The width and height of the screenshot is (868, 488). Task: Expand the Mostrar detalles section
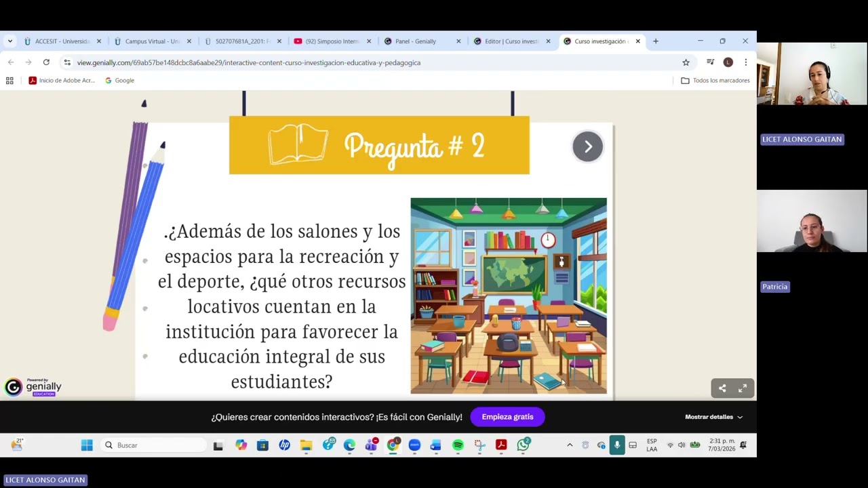[x=713, y=417]
